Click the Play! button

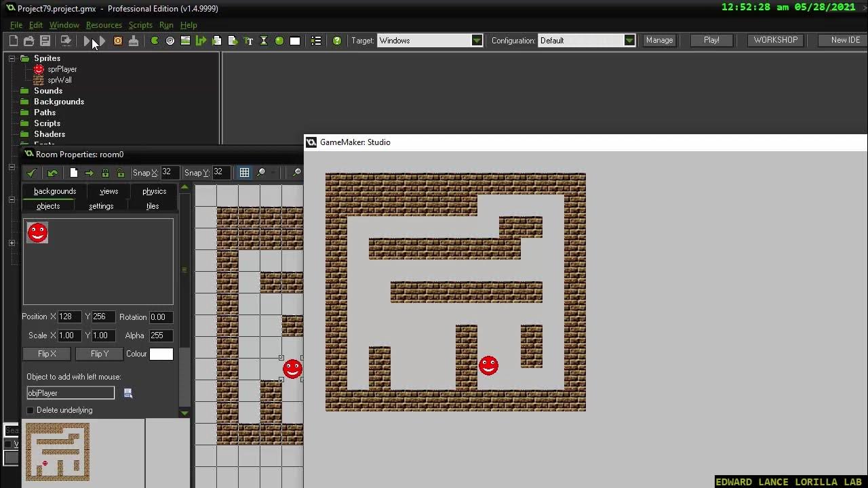tap(711, 40)
